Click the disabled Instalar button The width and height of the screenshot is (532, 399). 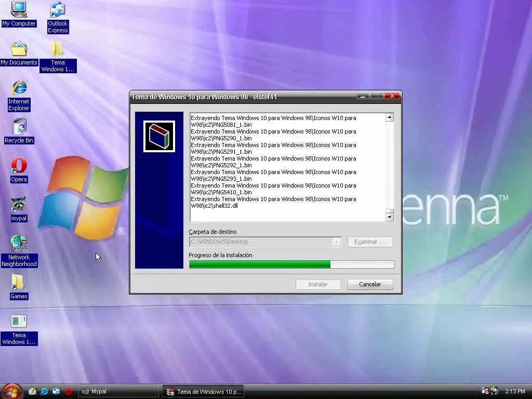(318, 284)
